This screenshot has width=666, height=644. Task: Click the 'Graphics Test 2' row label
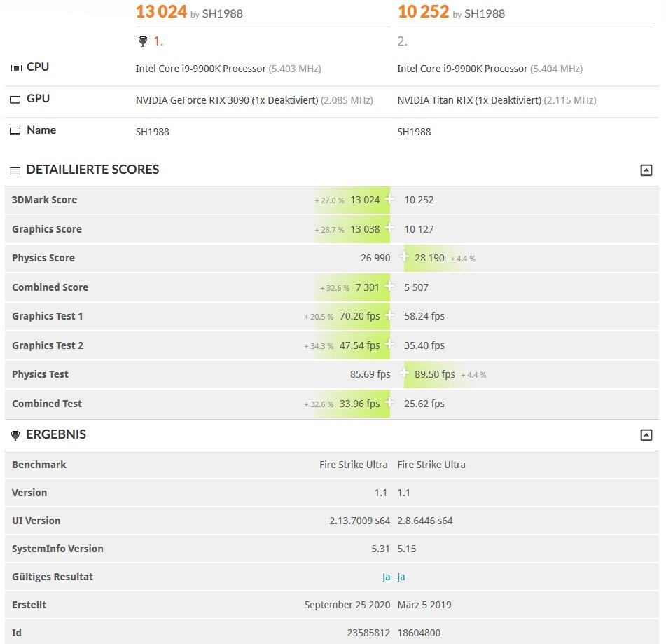tap(48, 345)
